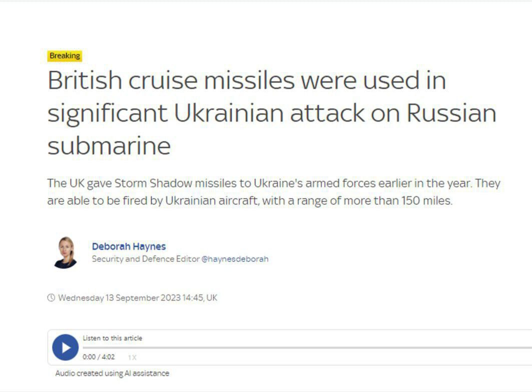
Task: Click the 0:00 / 4:02 time display
Action: pyautogui.click(x=99, y=357)
